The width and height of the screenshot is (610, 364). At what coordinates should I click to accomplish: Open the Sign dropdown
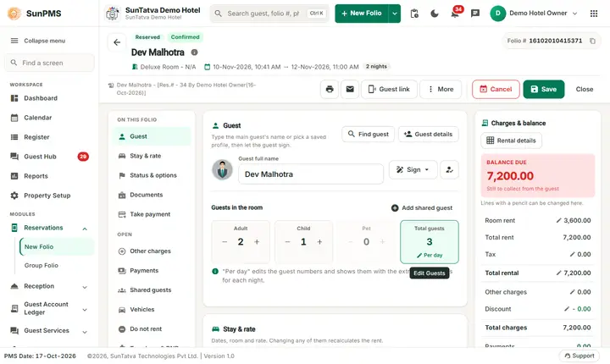point(413,170)
